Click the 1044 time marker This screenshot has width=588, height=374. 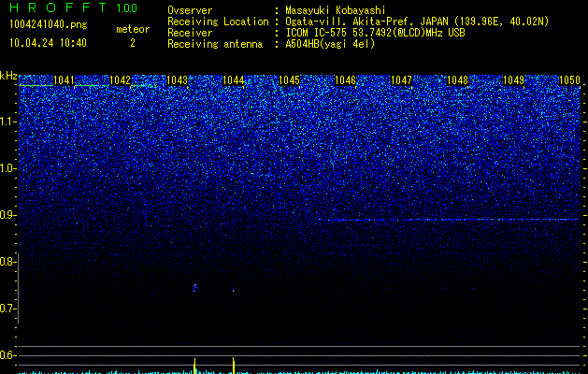coord(234,80)
